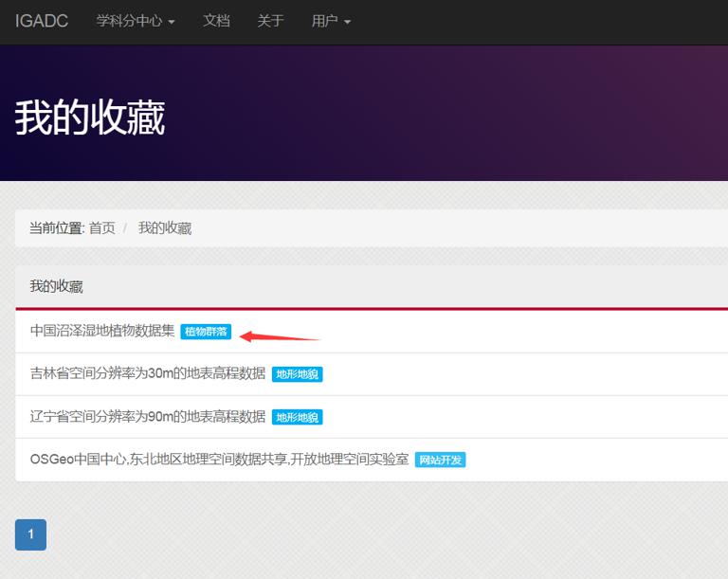Click the 我的收藏 panel header
This screenshot has width=728, height=579.
point(56,286)
